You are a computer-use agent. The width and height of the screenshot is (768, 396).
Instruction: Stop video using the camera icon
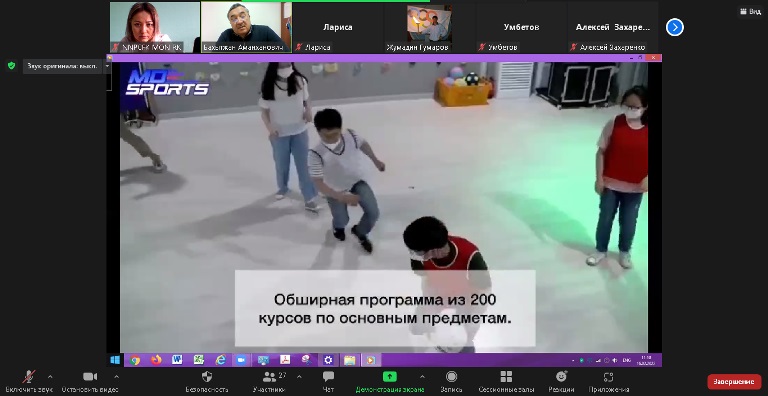[90, 376]
